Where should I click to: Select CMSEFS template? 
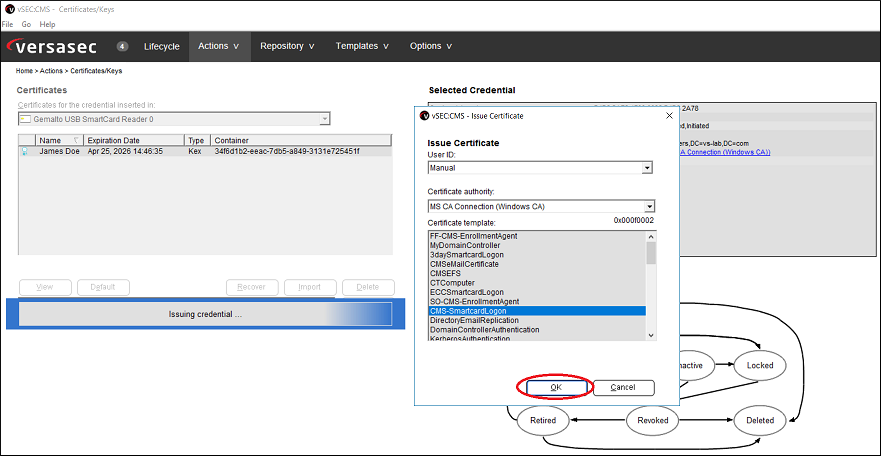[x=537, y=273]
